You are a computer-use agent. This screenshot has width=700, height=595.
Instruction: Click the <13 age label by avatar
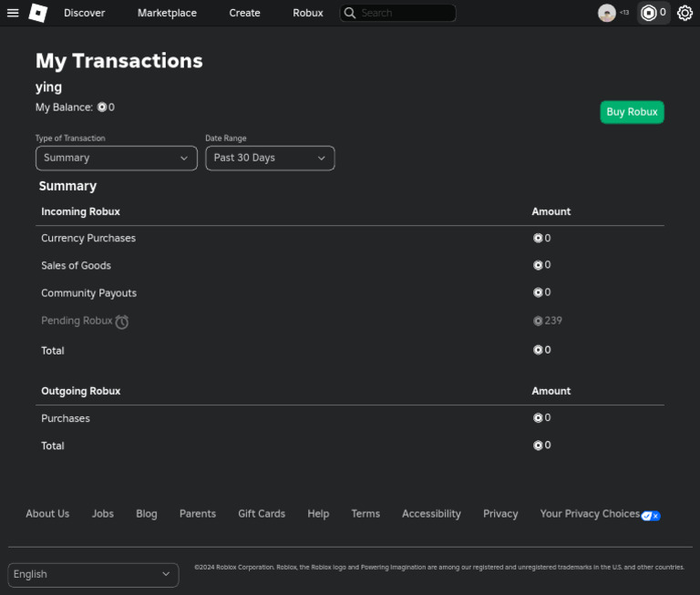[x=624, y=13]
